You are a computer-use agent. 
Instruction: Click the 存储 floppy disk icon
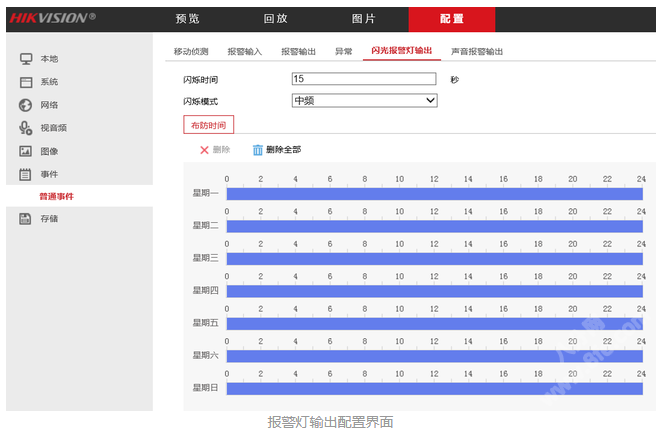(26, 219)
